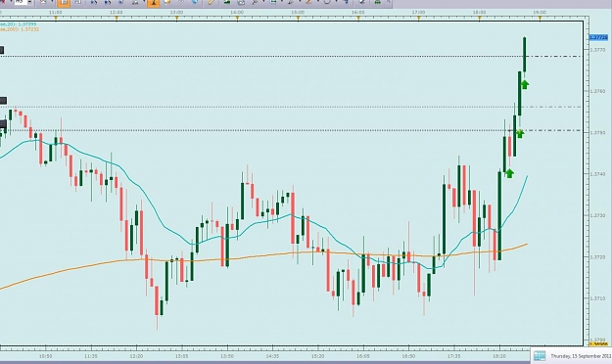Screen dimensions: 612x364
Task: Select the tallest green candle at the chart's latest bar
Action: tap(524, 55)
